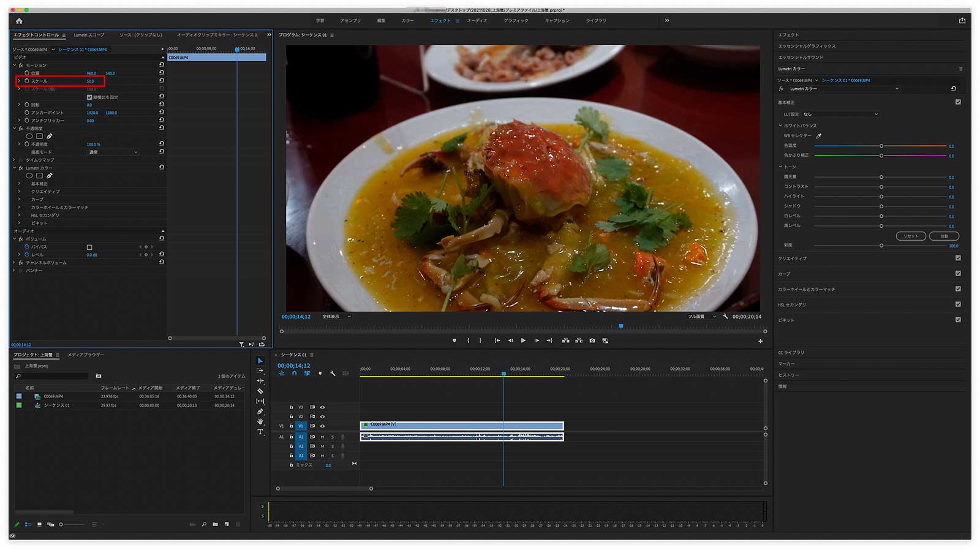Select the Selection arrow tool in timeline toolbar
Image resolution: width=980 pixels, height=550 pixels.
click(x=260, y=361)
